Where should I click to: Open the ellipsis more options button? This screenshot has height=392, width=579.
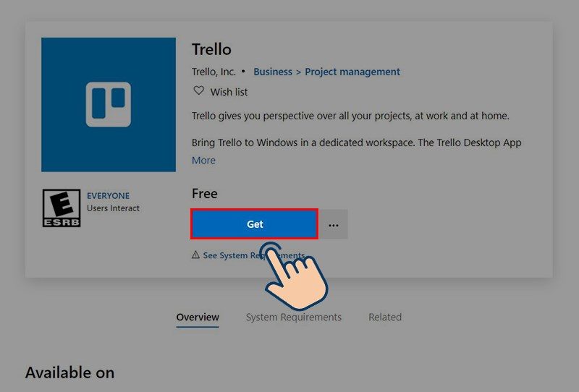point(333,224)
